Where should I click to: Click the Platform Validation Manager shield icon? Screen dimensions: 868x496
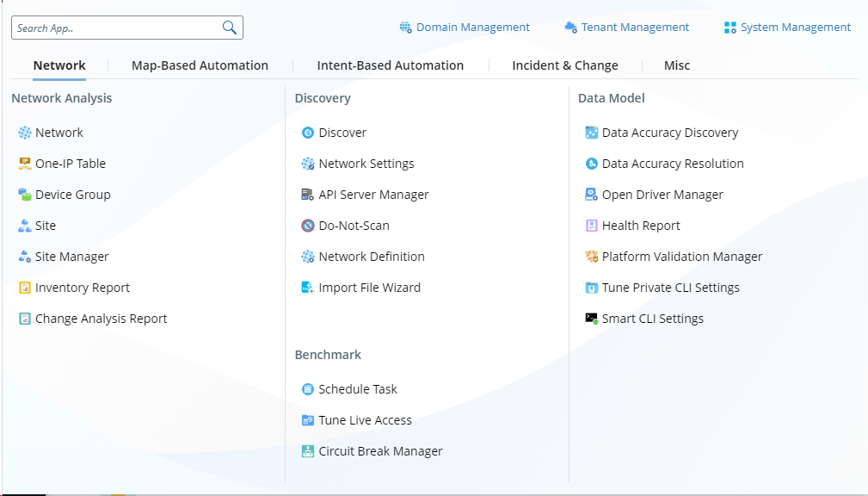[x=592, y=257]
